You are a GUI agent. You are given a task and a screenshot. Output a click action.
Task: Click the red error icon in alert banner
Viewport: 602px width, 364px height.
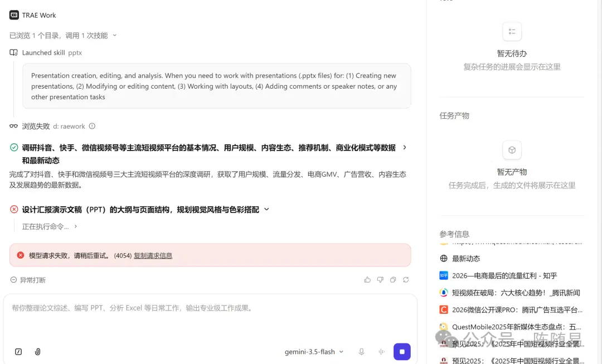pos(21,255)
